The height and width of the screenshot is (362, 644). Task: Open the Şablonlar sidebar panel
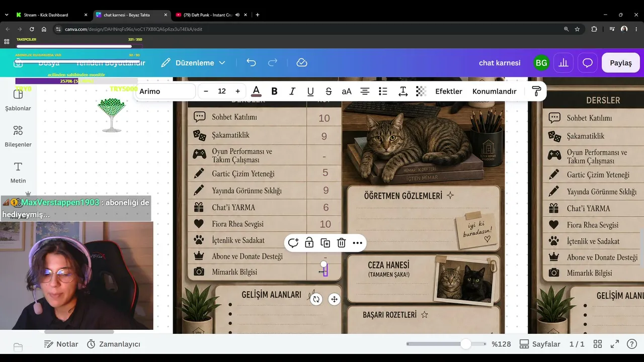click(x=18, y=100)
